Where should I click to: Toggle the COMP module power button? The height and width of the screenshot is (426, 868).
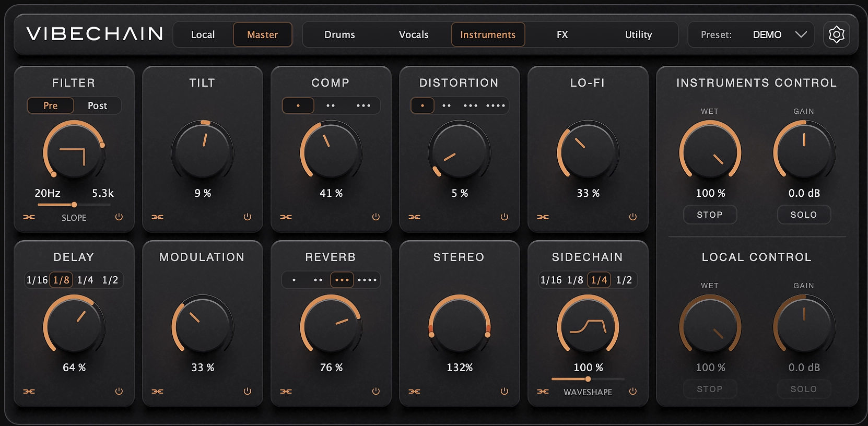click(376, 217)
